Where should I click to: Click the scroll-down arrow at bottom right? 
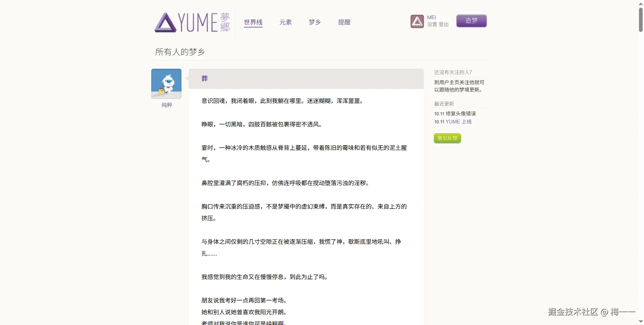640,321
